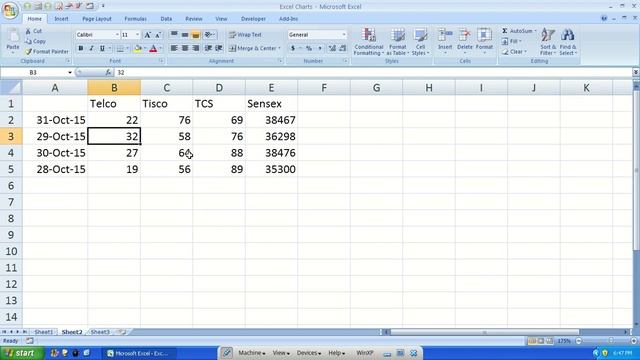Click the Windows start button
The image size is (640, 360).
tap(21, 353)
